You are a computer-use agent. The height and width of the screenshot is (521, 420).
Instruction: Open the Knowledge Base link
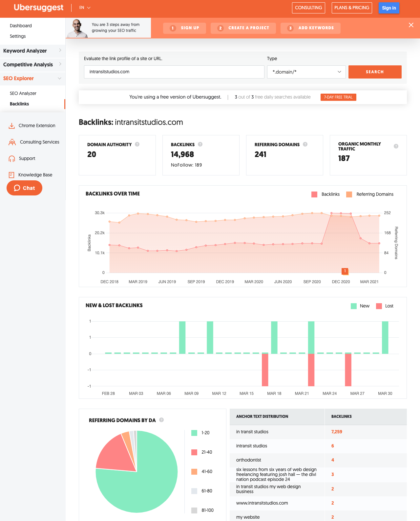click(x=35, y=175)
